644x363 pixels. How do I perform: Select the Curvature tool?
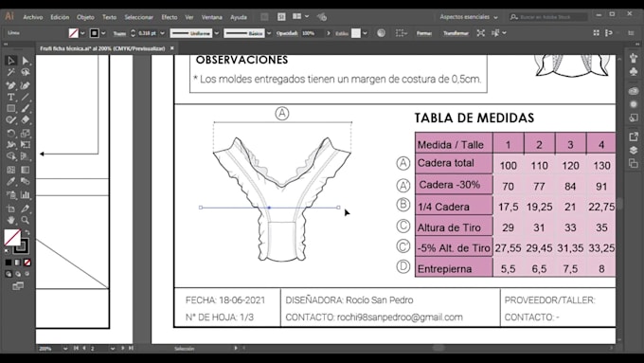[x=25, y=85]
